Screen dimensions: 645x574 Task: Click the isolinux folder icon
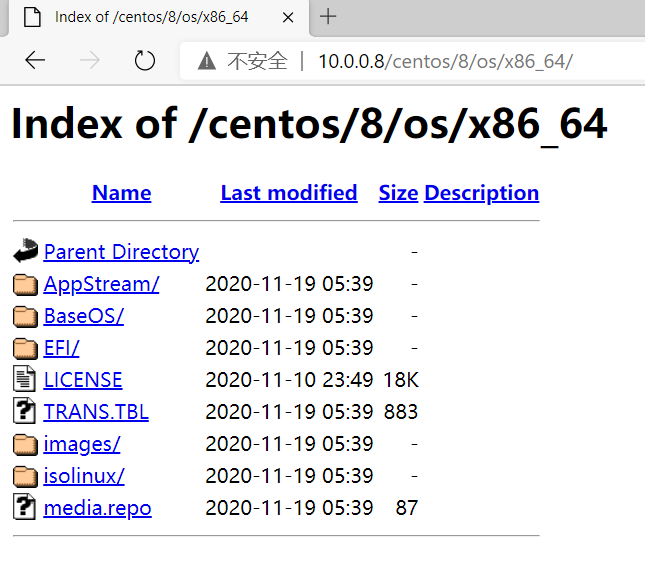pos(25,476)
